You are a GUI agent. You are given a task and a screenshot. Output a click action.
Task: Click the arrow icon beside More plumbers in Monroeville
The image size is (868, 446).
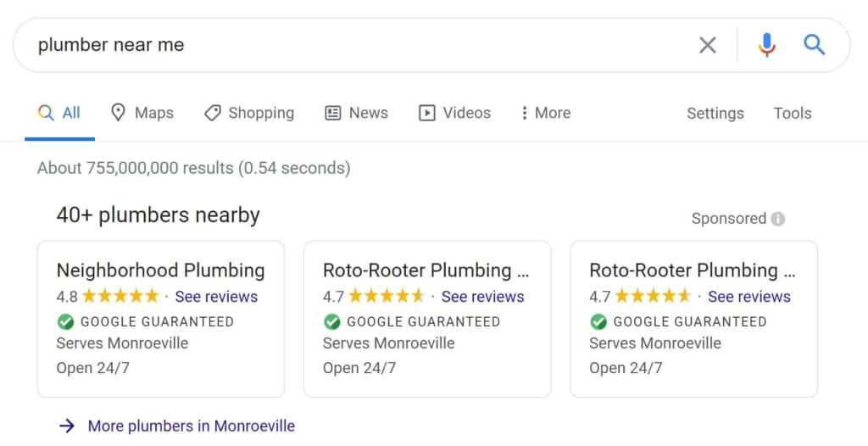(67, 426)
